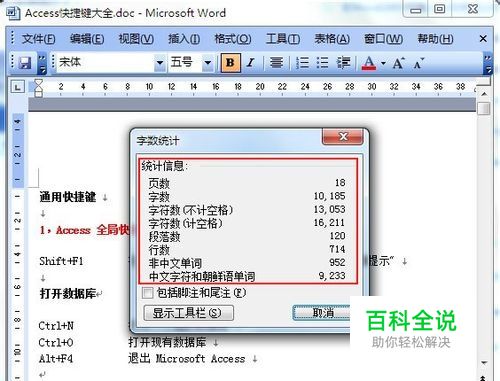Click the 中文字符和朝鲜语单词 value 9,233

pos(332,276)
